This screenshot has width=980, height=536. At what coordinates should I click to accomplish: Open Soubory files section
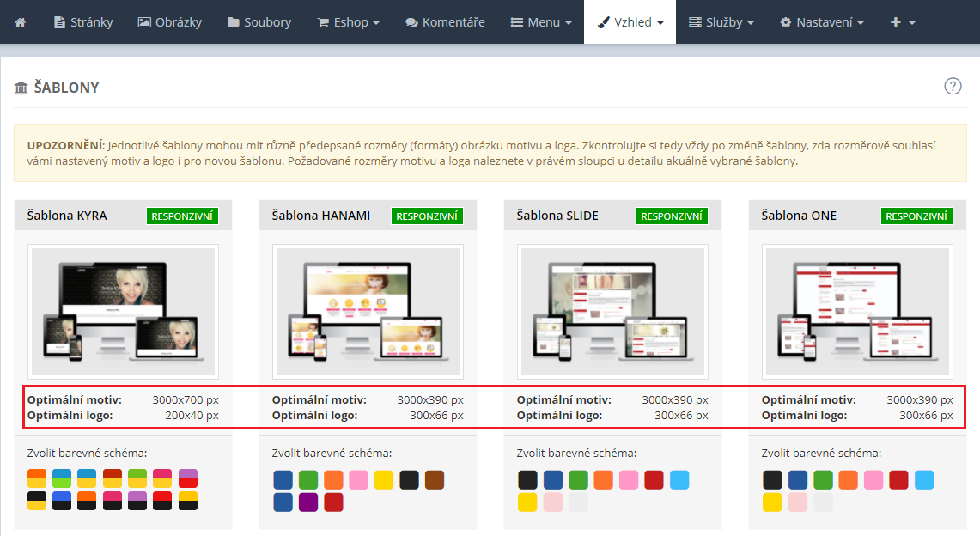(x=259, y=22)
